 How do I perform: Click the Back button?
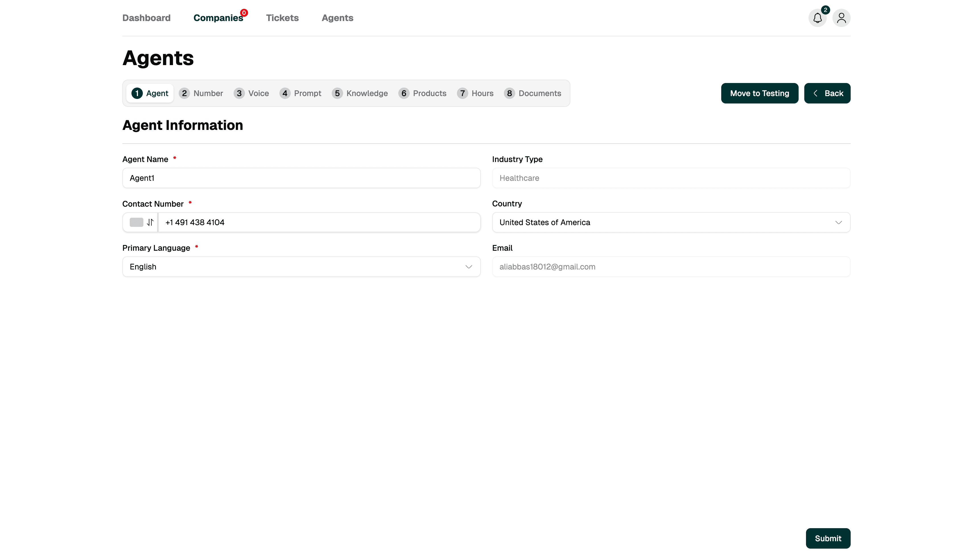(827, 93)
